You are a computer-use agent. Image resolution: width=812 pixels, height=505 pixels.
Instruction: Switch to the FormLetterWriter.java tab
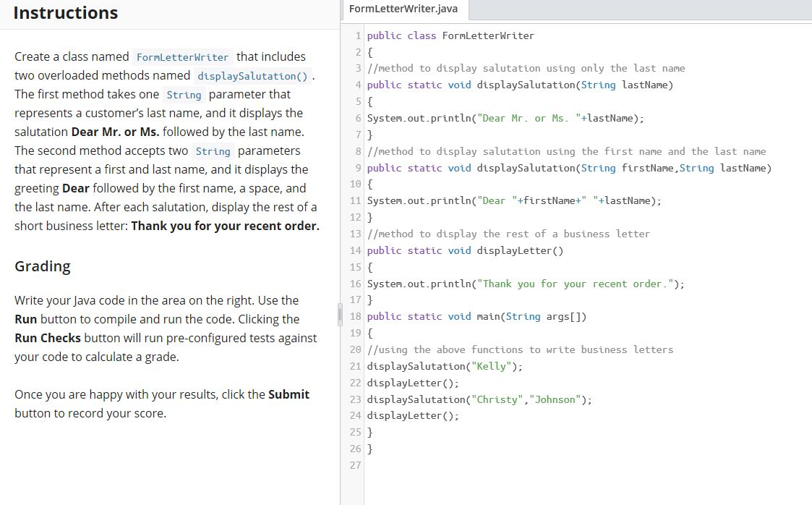403,9
